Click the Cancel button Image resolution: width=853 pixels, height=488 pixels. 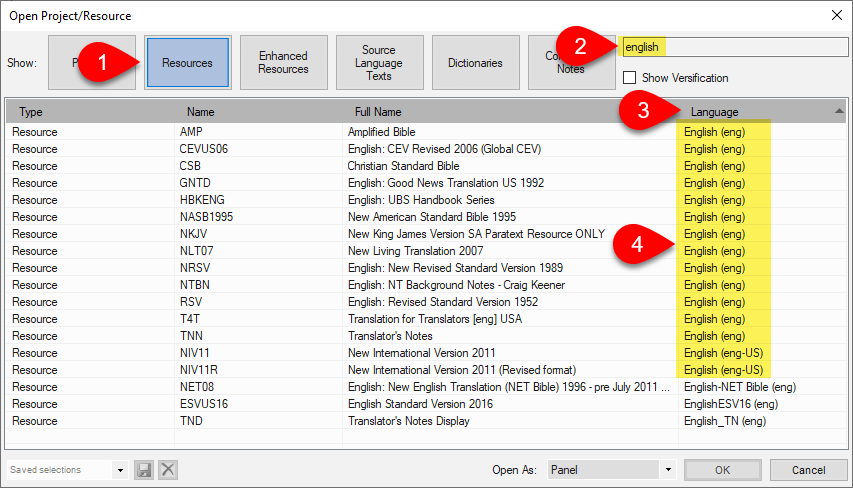(x=808, y=470)
